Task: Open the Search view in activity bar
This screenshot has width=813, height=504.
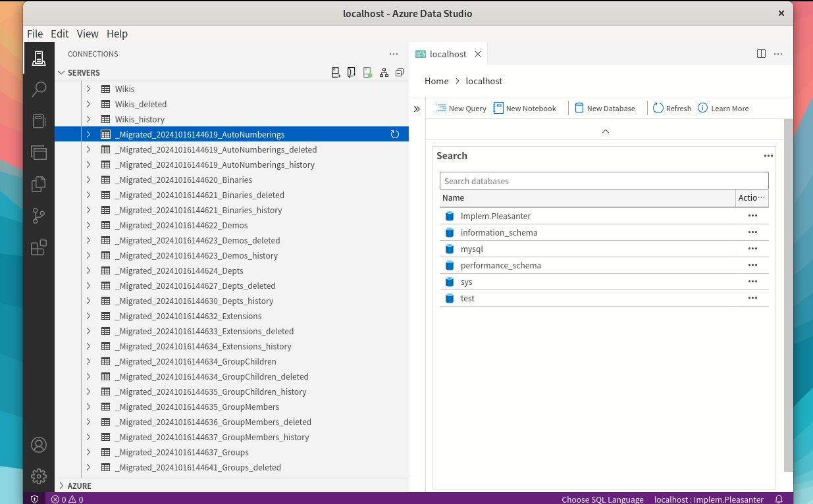Action: tap(39, 89)
